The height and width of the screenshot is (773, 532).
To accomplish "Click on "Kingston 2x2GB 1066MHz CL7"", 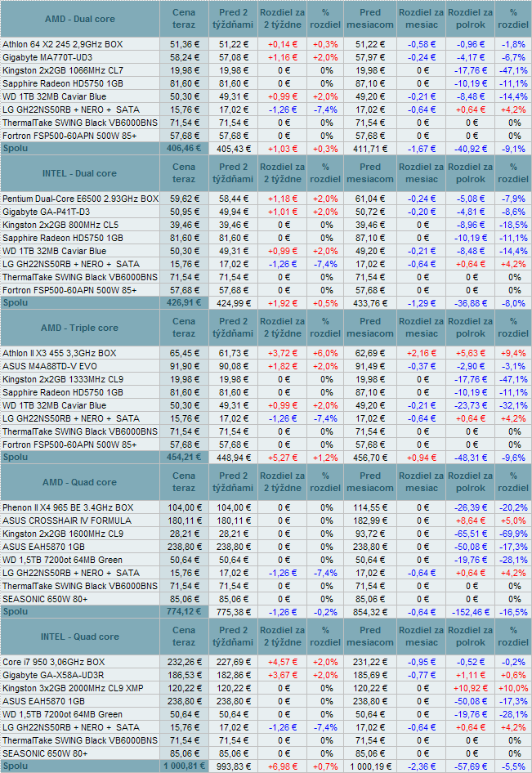I will tap(63, 70).
